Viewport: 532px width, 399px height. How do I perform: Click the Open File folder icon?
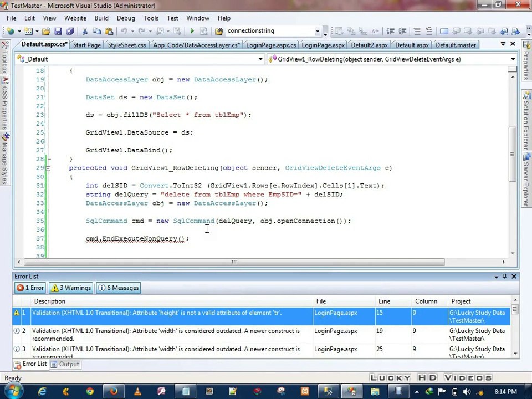(46, 31)
